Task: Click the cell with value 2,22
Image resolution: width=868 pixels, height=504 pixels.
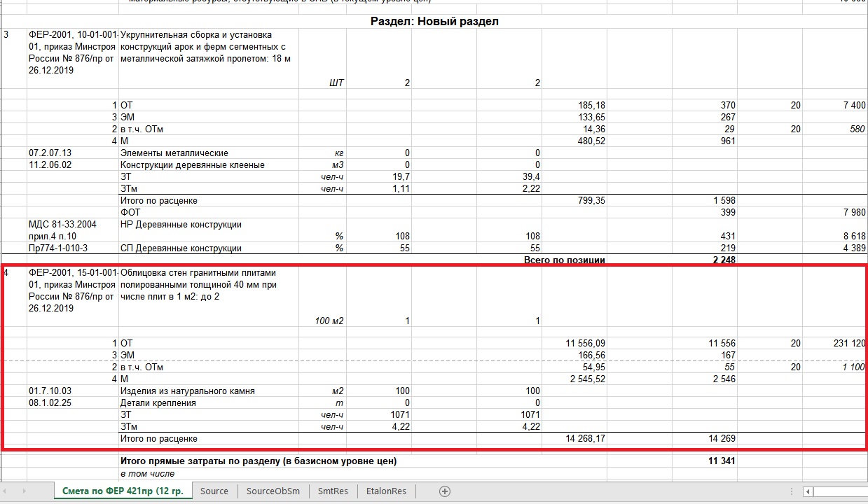Action: coord(531,189)
